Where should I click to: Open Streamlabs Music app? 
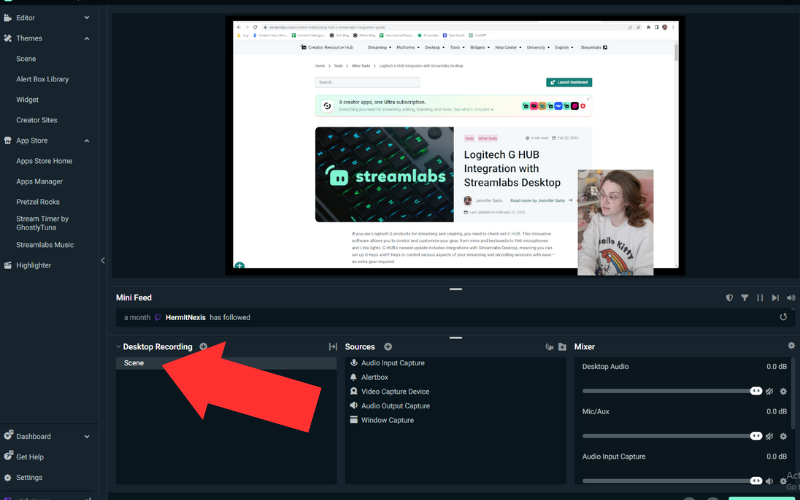point(45,244)
